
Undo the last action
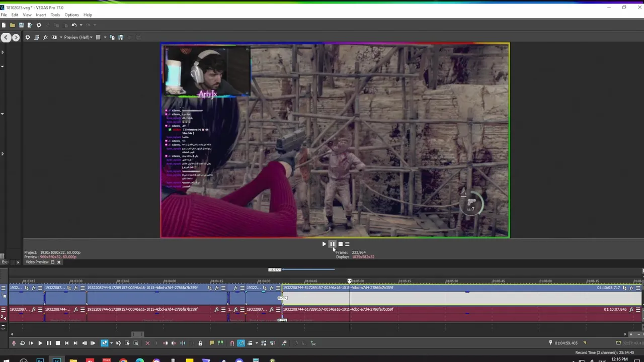point(74,25)
